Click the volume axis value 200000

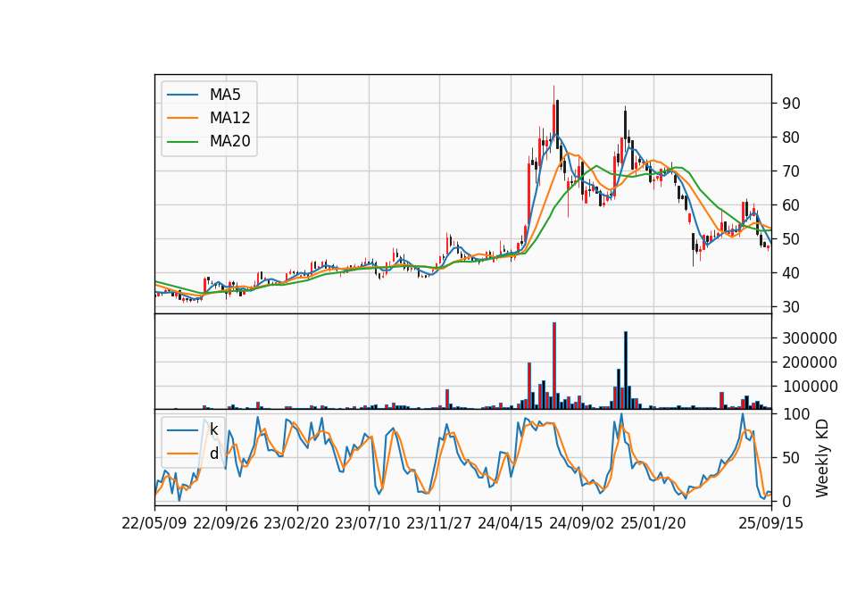coord(810,362)
